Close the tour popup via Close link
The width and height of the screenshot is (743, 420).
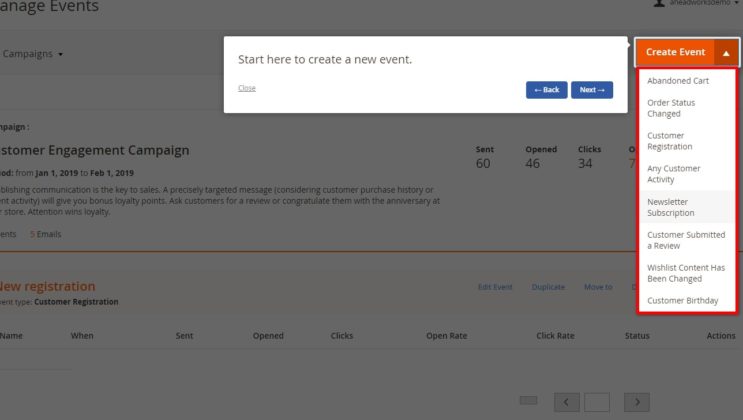[x=246, y=88]
